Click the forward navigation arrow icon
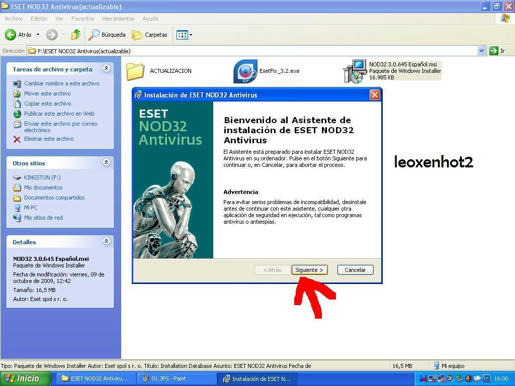 tap(52, 34)
